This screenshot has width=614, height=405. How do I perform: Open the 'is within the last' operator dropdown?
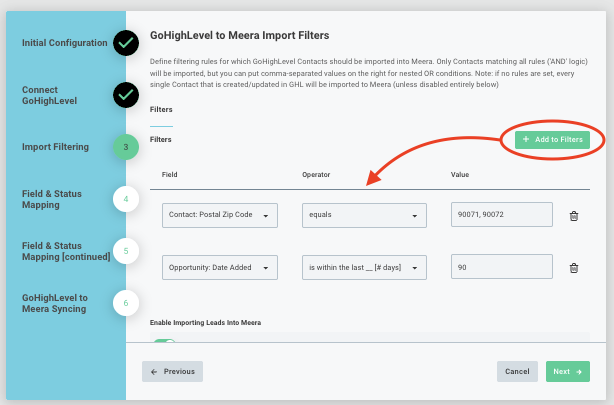point(364,268)
